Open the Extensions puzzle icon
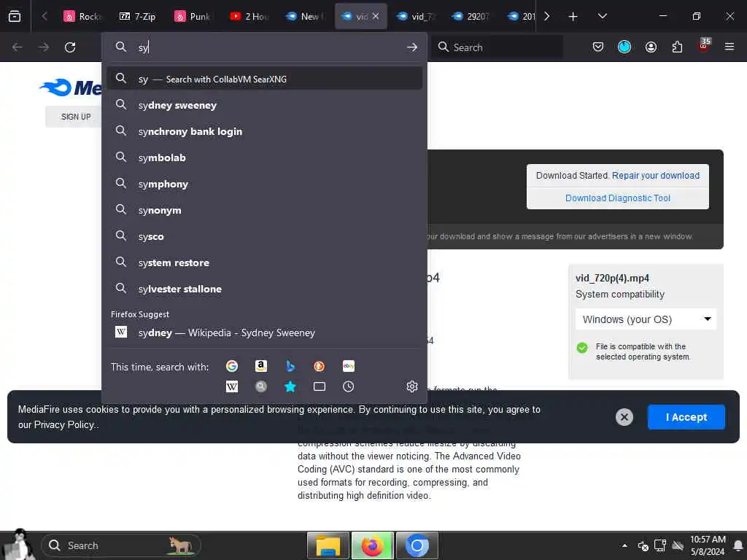 pyautogui.click(x=677, y=47)
